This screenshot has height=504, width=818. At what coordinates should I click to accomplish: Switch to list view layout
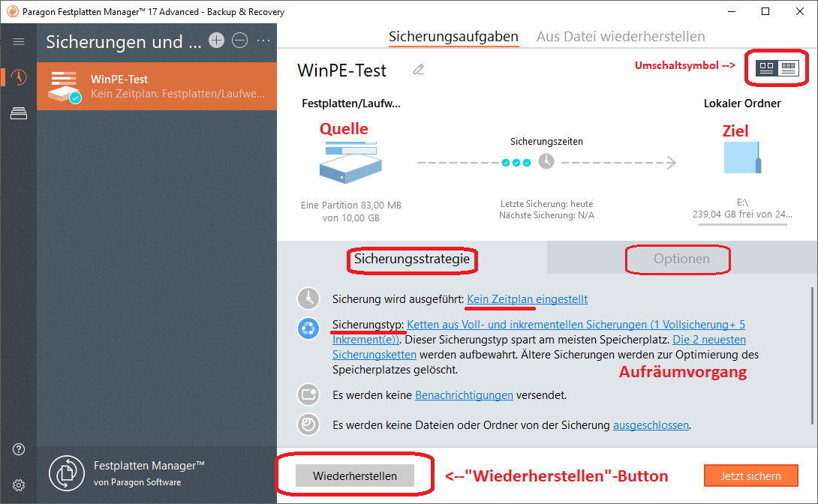click(x=788, y=67)
